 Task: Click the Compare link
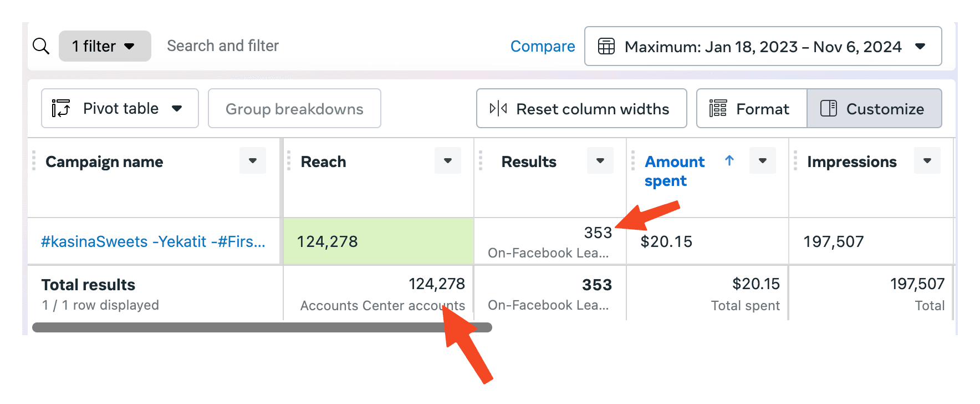[542, 47]
